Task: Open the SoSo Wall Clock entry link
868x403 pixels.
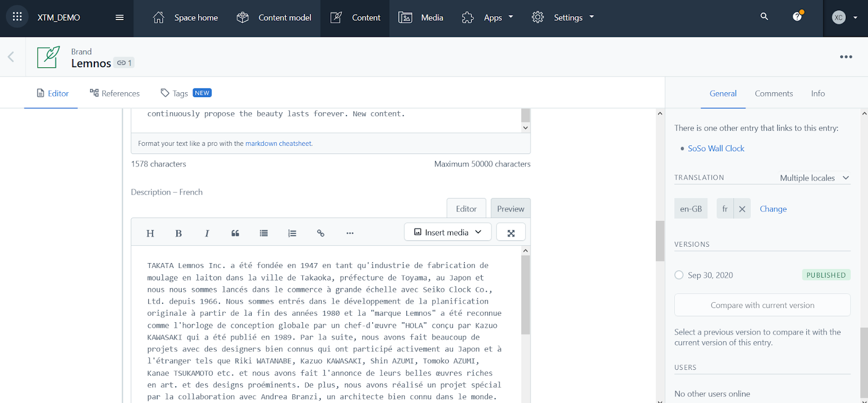Action: (x=716, y=149)
